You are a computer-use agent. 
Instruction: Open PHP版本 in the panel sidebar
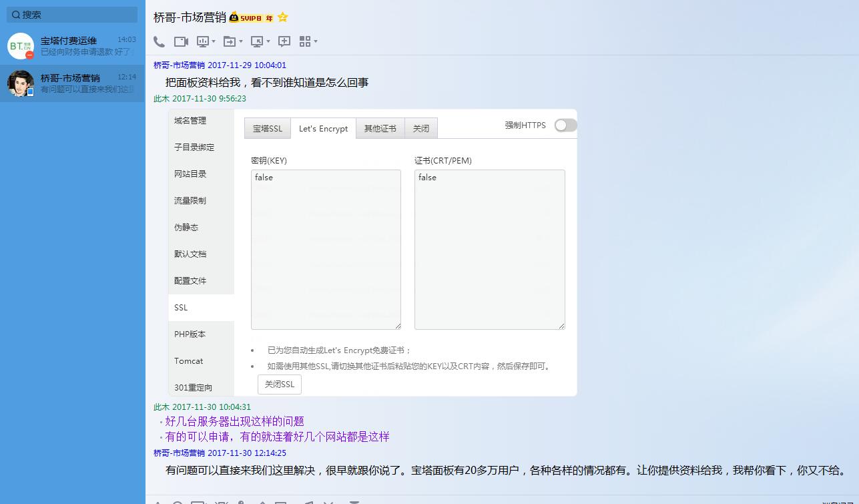click(x=202, y=334)
